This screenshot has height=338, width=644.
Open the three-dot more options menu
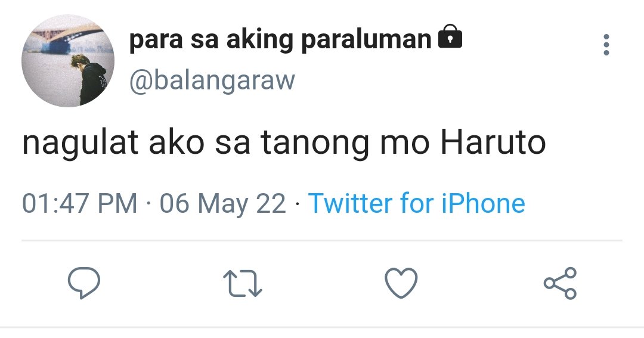coord(606,45)
